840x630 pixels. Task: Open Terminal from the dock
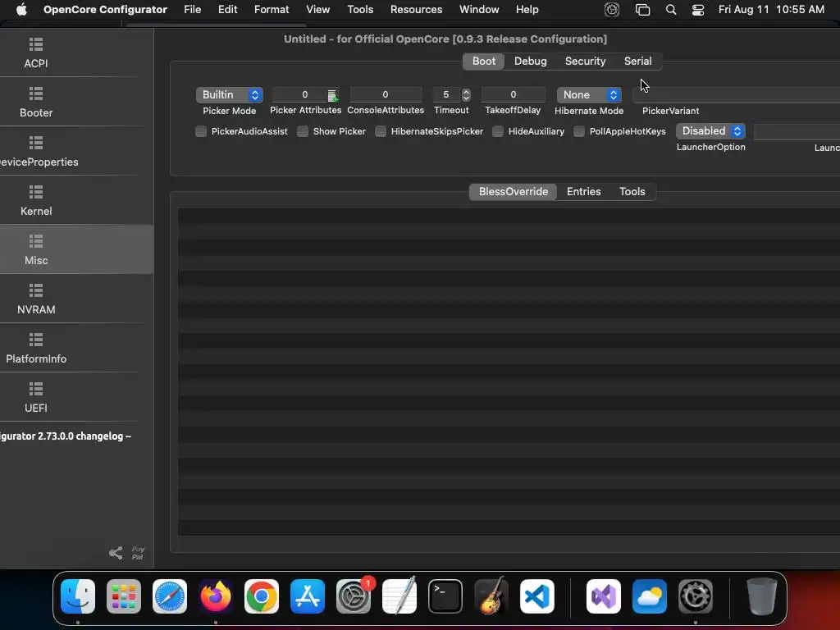point(445,596)
